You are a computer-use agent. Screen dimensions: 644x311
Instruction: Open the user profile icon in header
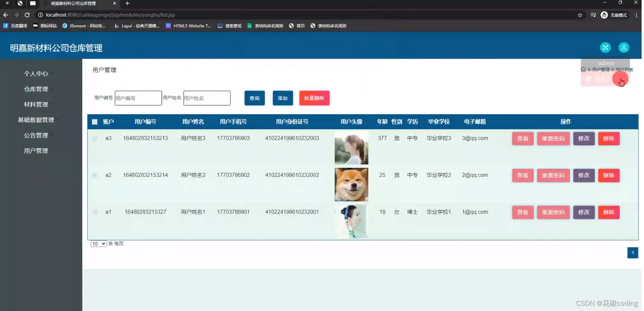pos(624,47)
